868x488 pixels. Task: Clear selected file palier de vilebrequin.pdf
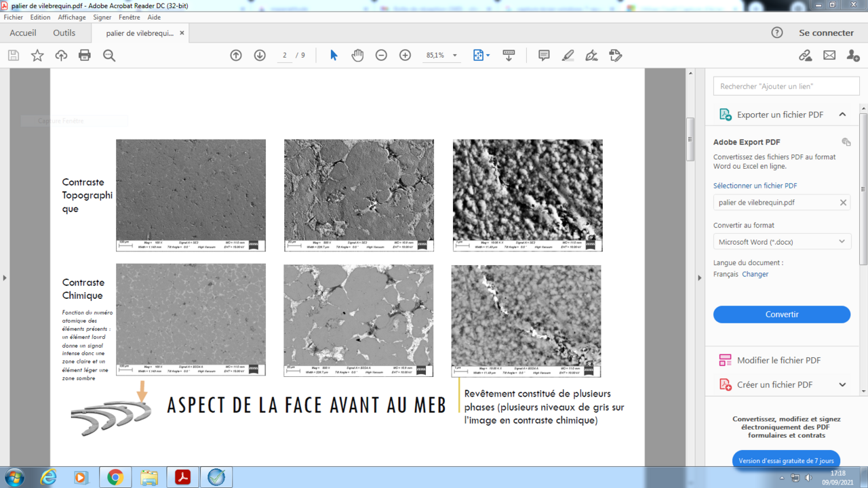844,202
